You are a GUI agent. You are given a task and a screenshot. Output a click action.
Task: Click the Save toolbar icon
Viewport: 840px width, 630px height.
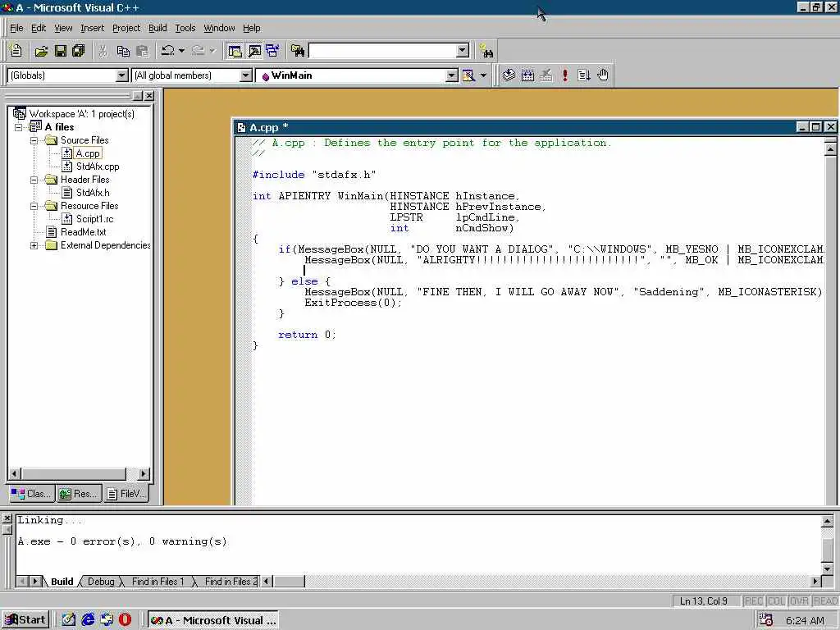(x=61, y=51)
